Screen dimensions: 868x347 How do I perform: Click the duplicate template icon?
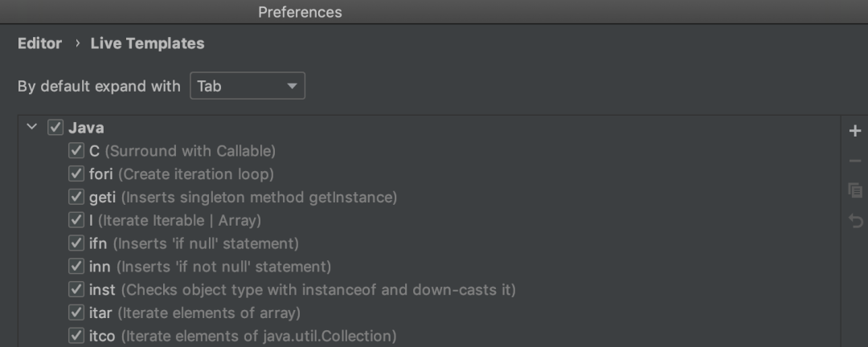tap(855, 190)
